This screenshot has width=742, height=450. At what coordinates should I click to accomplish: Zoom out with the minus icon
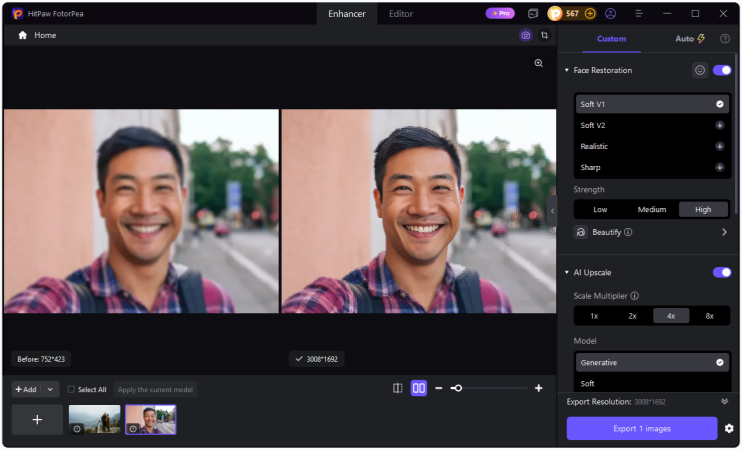[439, 388]
